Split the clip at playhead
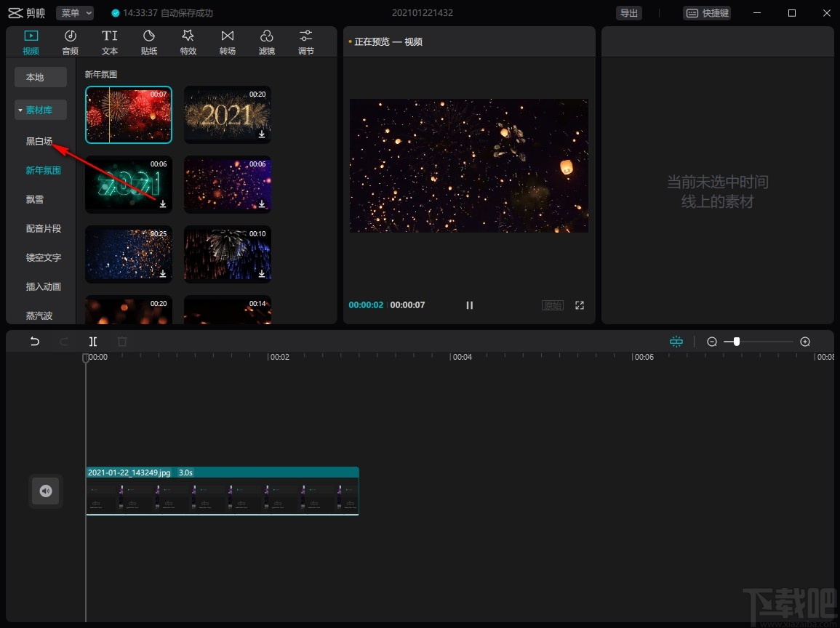This screenshot has height=628, width=840. pyautogui.click(x=92, y=342)
